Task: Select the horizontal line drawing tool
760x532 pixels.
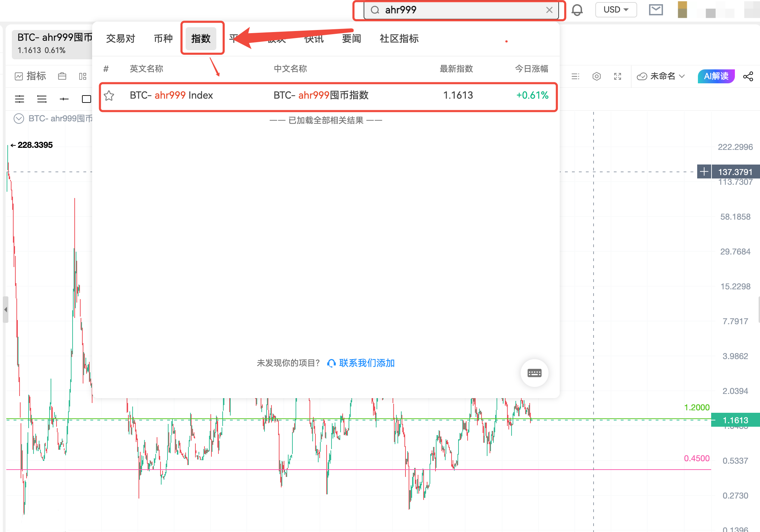Action: click(64, 99)
